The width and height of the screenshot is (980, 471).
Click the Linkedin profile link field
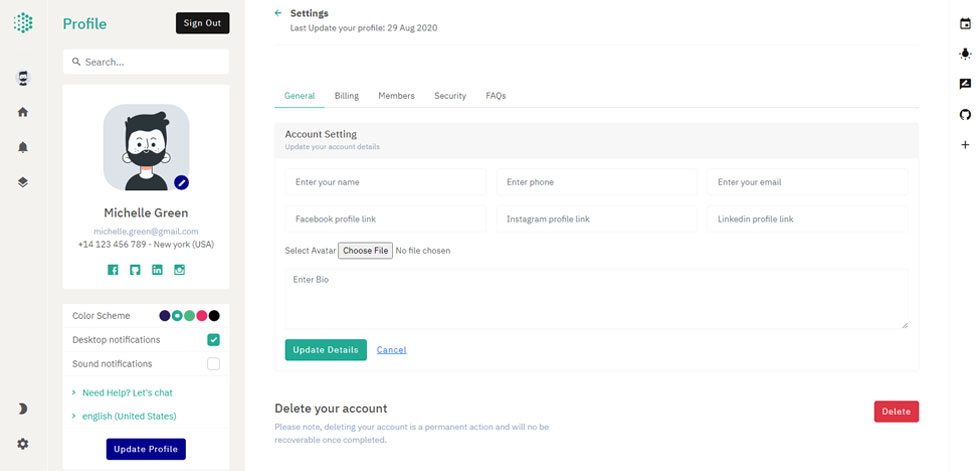point(808,219)
